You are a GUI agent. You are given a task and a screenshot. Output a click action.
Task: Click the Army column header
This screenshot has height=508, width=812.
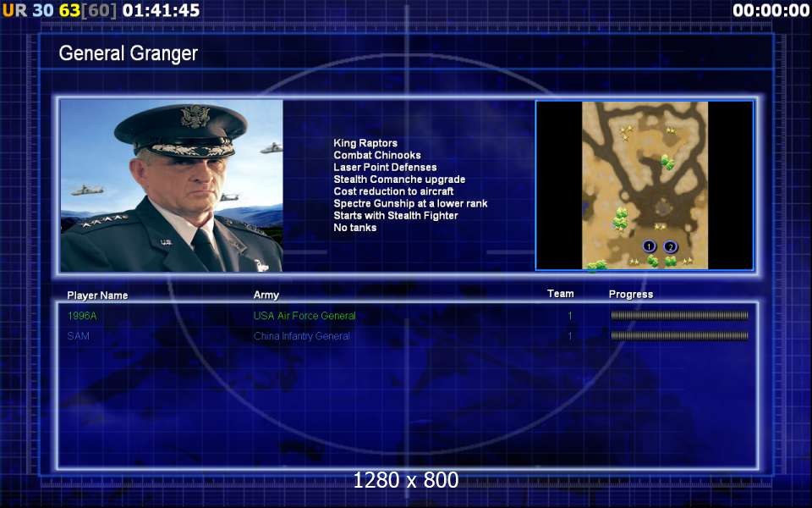coord(266,295)
